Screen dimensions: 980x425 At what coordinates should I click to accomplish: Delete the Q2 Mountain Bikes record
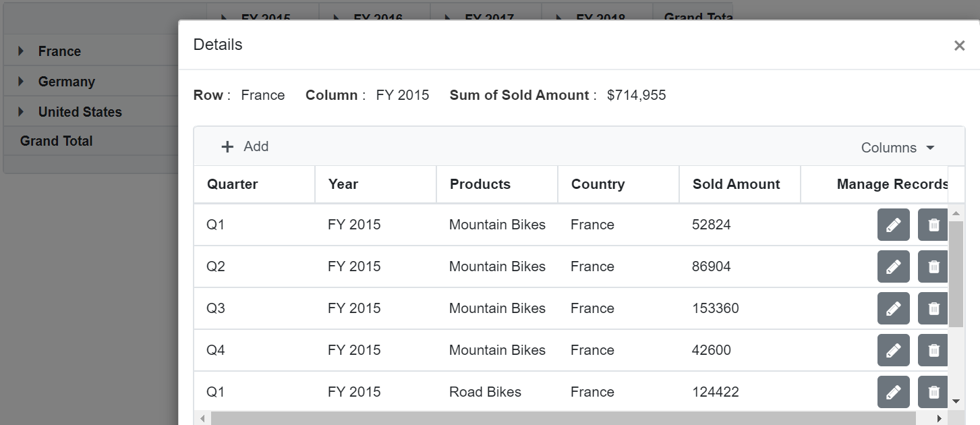[x=933, y=266]
